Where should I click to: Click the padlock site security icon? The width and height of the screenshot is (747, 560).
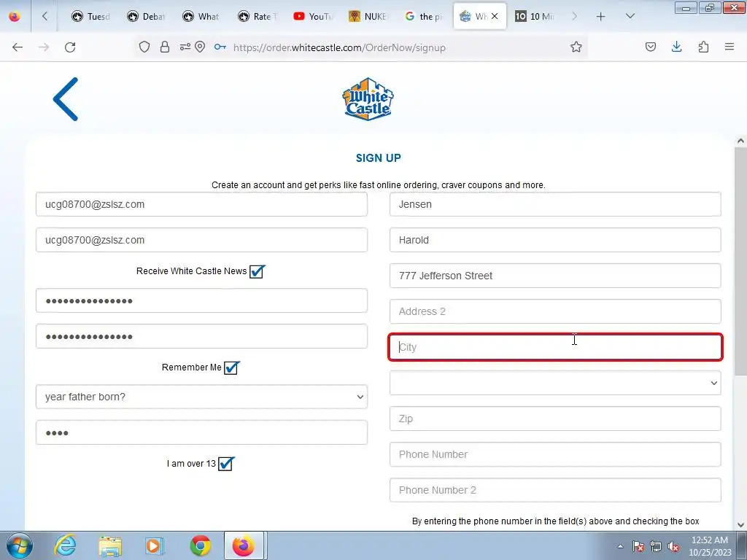tap(165, 47)
